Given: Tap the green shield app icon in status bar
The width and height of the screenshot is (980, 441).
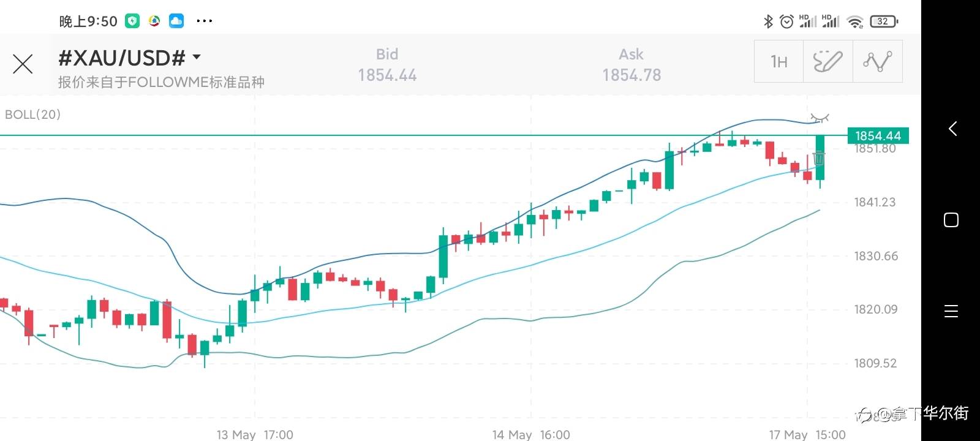Looking at the screenshot, I should pyautogui.click(x=132, y=21).
